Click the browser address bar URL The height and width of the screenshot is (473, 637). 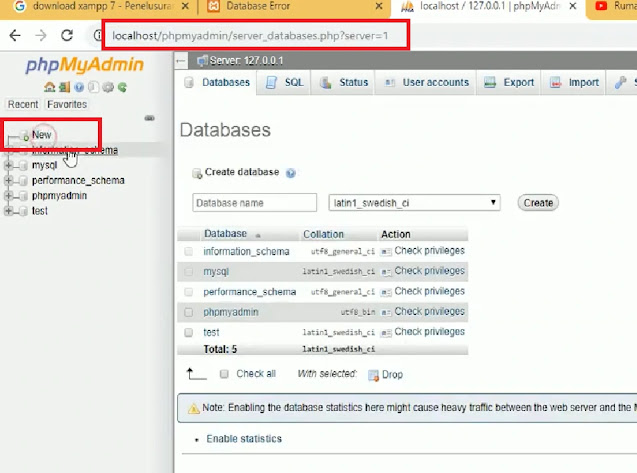[250, 36]
